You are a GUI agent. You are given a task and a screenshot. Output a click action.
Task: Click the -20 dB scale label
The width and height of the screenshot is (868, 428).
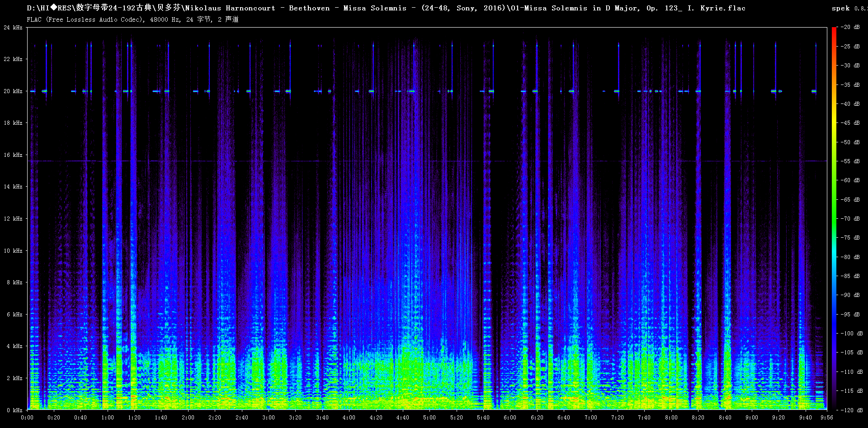pyautogui.click(x=850, y=27)
